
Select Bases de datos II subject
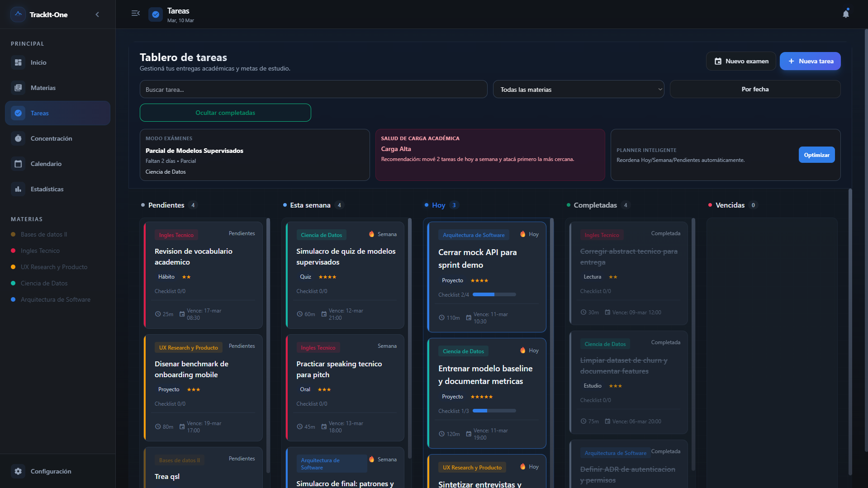tap(44, 234)
